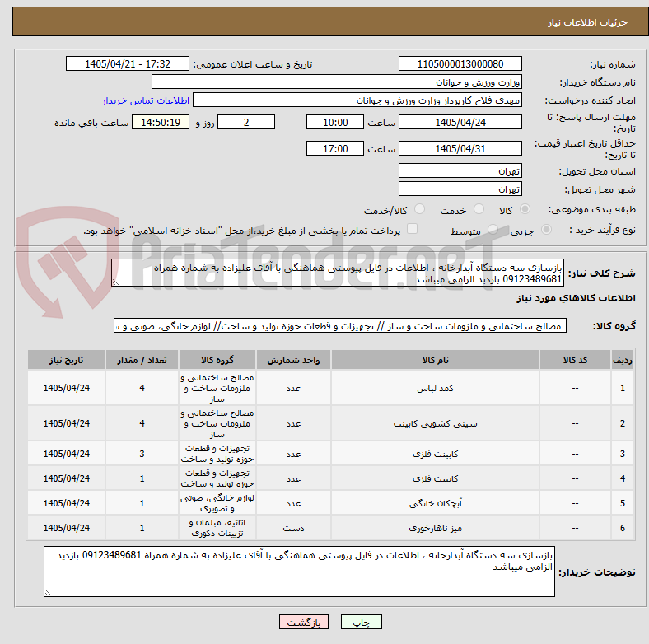
Task: Click the شماره نیاز field 1105000013000080
Action: coord(460,63)
